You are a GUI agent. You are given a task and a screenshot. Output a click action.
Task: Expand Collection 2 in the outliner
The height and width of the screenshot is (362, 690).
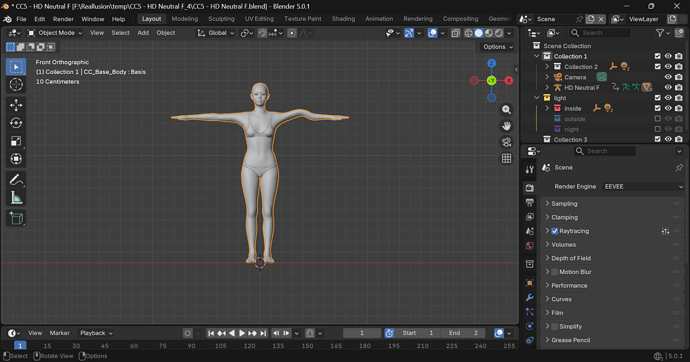(547, 66)
